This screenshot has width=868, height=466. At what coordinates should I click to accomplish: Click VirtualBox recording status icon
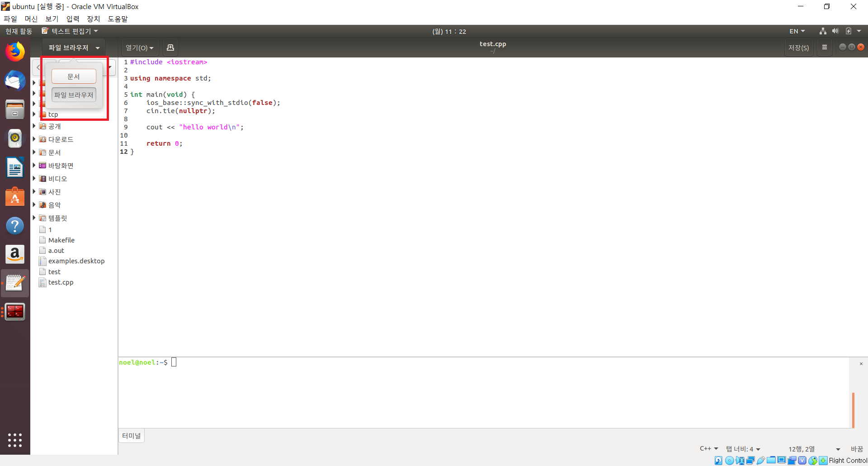792,461
